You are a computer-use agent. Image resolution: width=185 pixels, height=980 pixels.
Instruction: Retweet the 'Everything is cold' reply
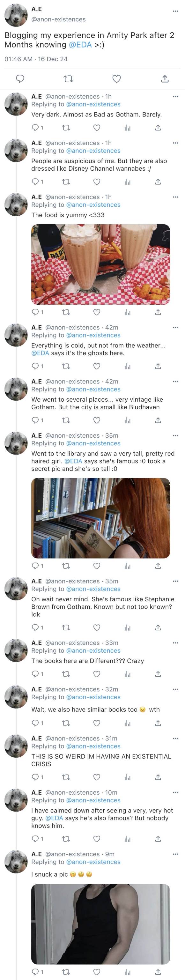coord(66,366)
